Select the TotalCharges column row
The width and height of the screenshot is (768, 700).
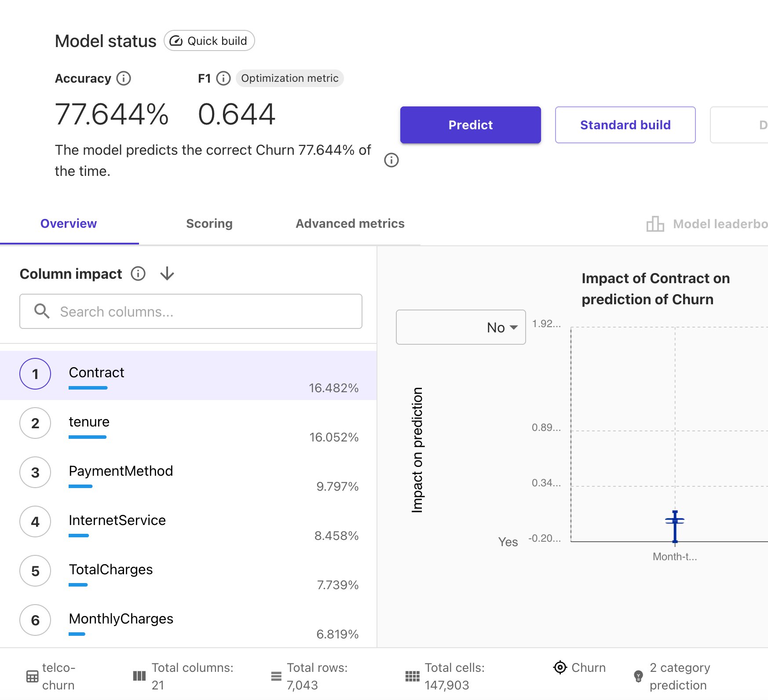[x=188, y=572]
